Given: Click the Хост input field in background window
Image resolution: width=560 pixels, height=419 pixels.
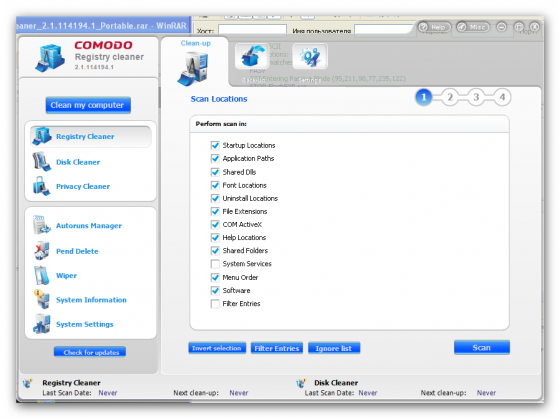Looking at the screenshot, I should click(252, 29).
